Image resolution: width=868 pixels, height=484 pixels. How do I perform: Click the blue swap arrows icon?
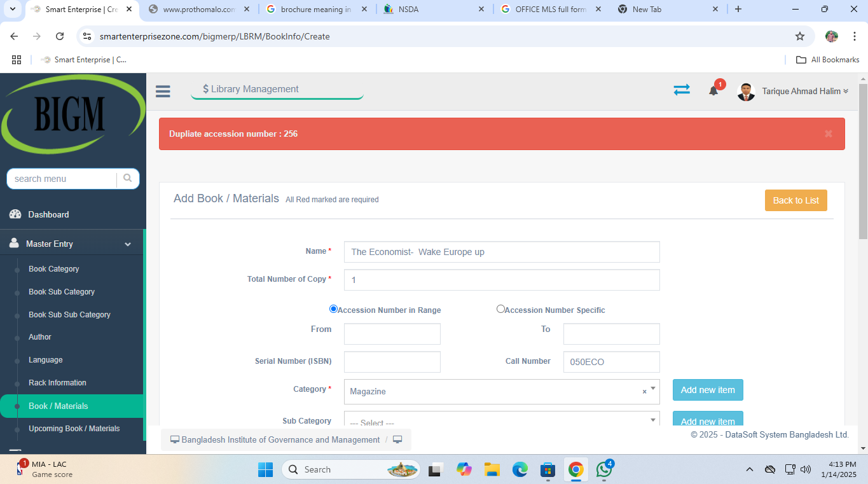681,90
